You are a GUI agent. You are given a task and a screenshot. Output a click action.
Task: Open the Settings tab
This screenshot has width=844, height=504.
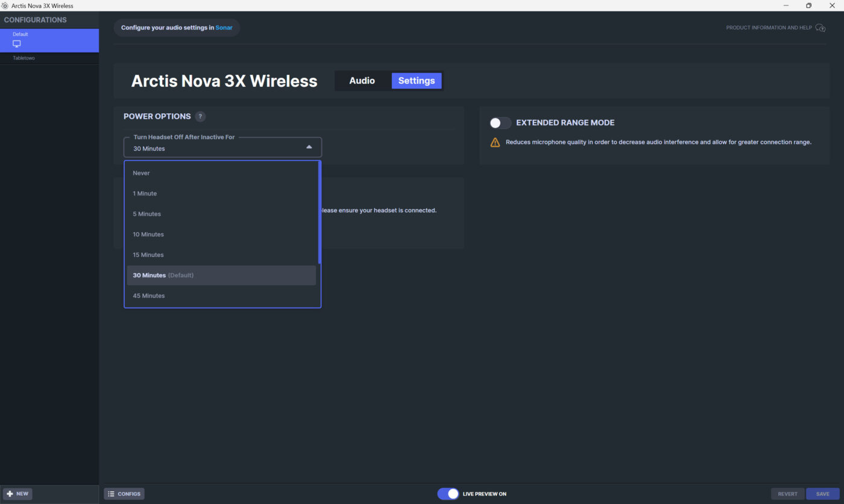click(417, 81)
